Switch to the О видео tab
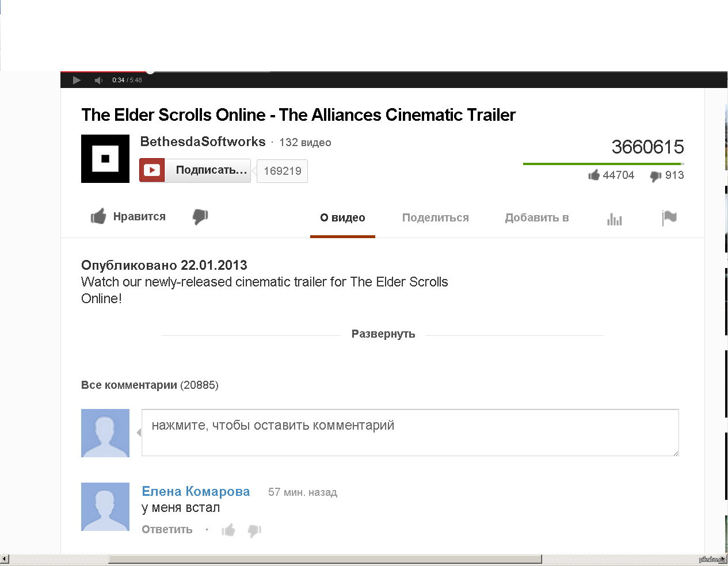Screen dimensions: 728x566 (342, 217)
